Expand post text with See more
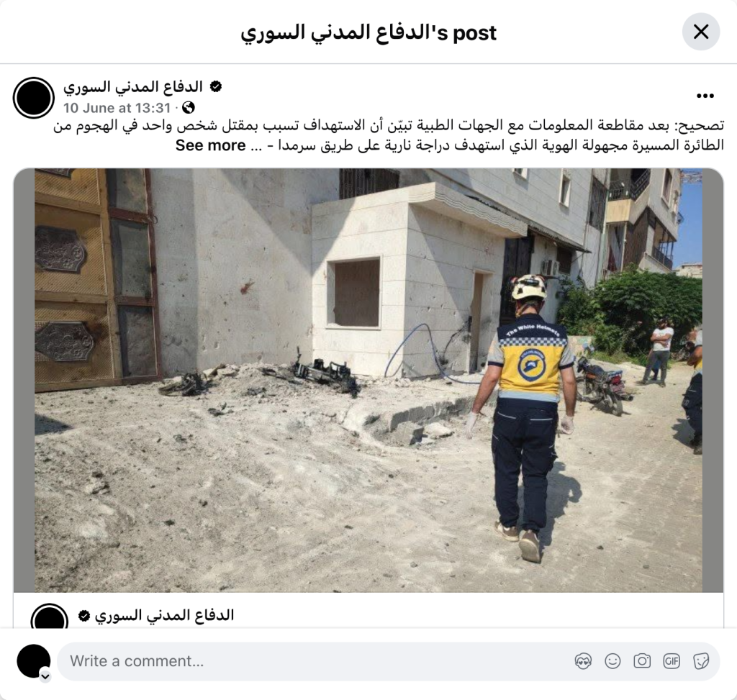737x700 pixels. click(211, 145)
